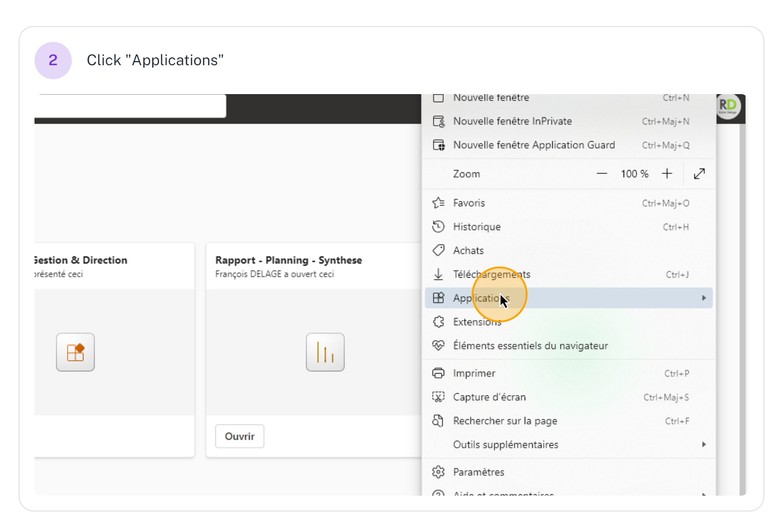
Task: Decrease zoom with the minus button
Action: tap(602, 174)
